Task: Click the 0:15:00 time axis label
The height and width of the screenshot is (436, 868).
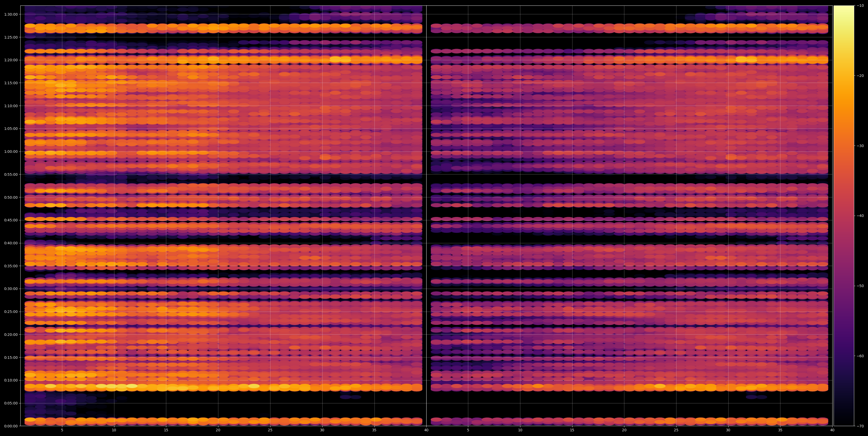Action: 11,358
